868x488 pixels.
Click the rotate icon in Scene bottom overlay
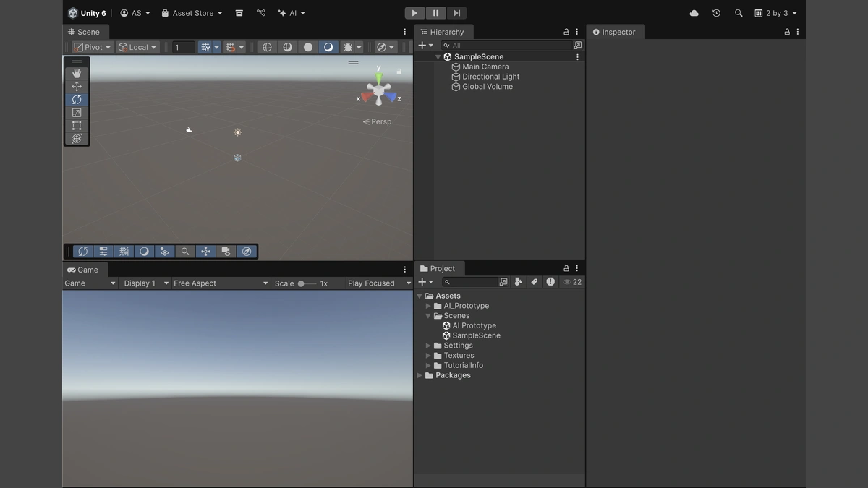point(83,252)
